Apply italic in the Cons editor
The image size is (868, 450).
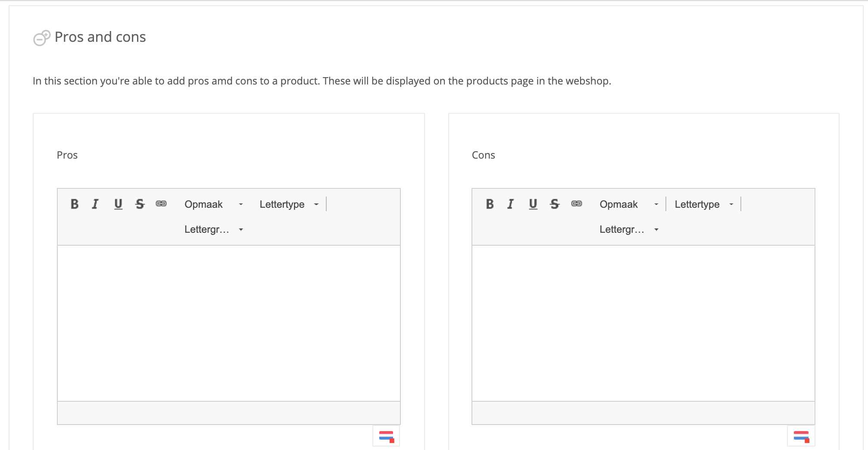511,204
